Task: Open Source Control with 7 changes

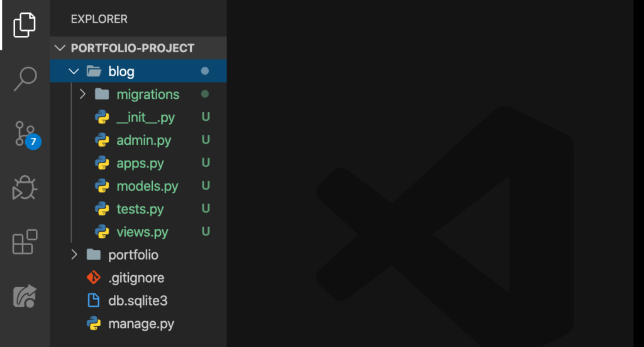Action: [27, 135]
